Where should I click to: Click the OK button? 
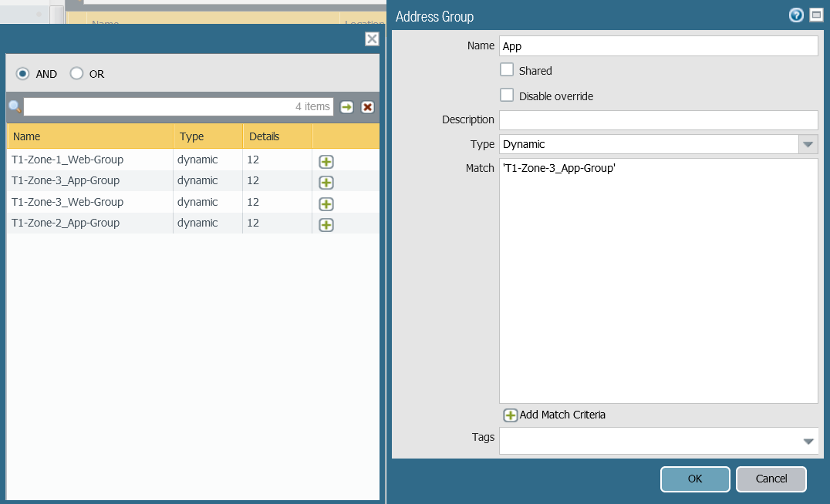point(694,479)
